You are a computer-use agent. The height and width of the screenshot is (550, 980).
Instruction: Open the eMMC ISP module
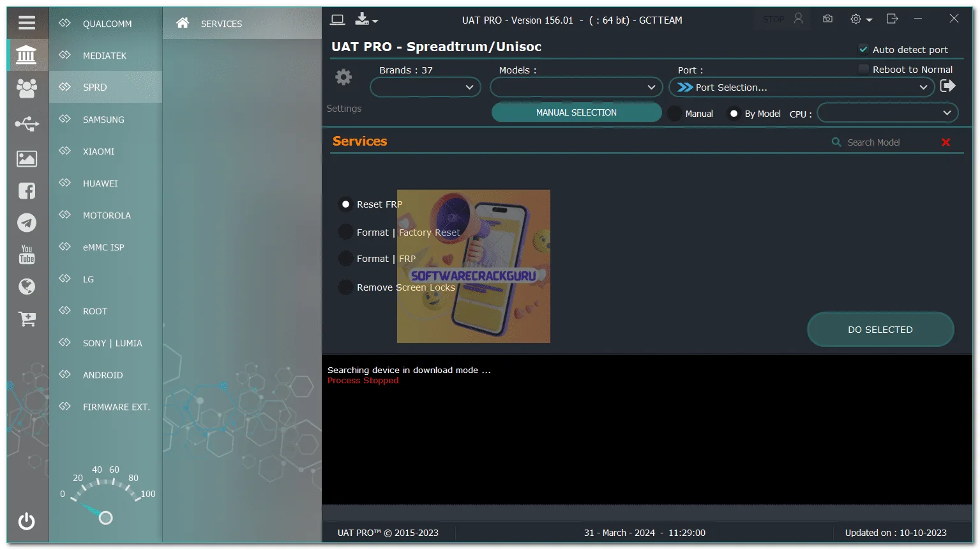tap(106, 247)
